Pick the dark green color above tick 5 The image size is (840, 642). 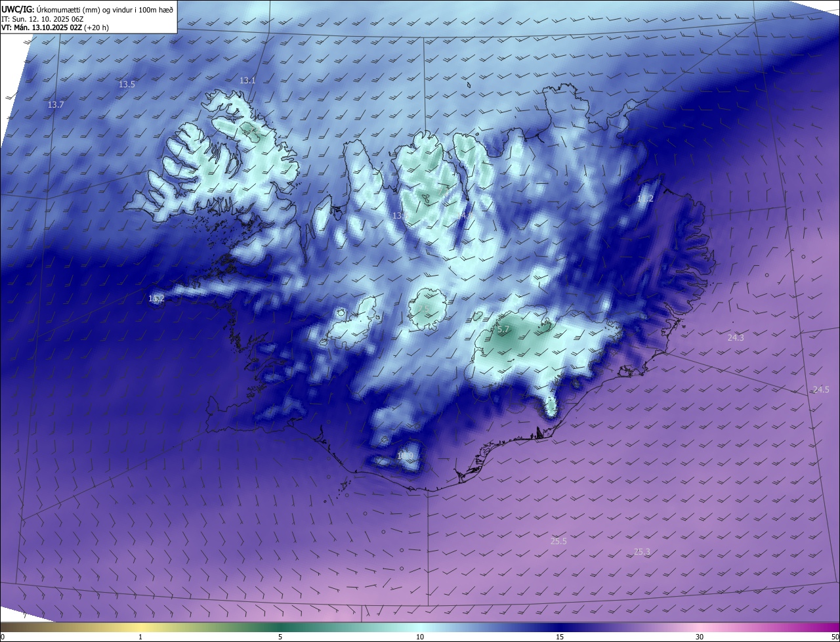(280, 627)
